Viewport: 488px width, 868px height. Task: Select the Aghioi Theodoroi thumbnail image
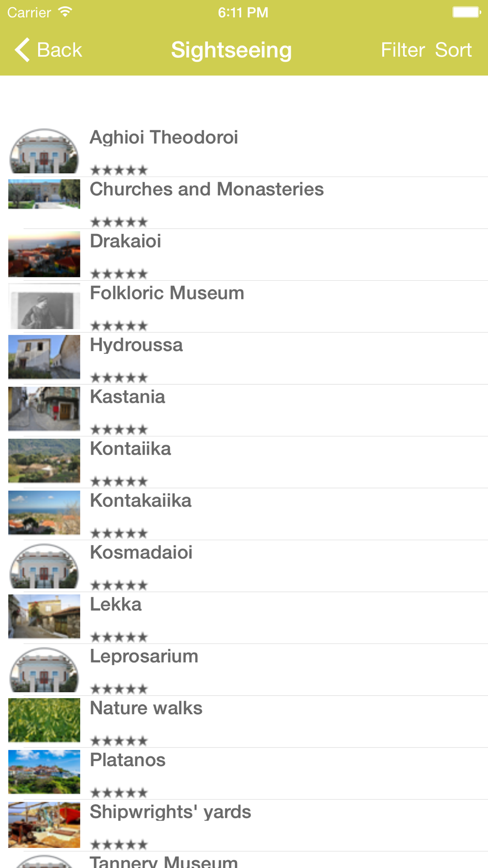[x=44, y=151]
